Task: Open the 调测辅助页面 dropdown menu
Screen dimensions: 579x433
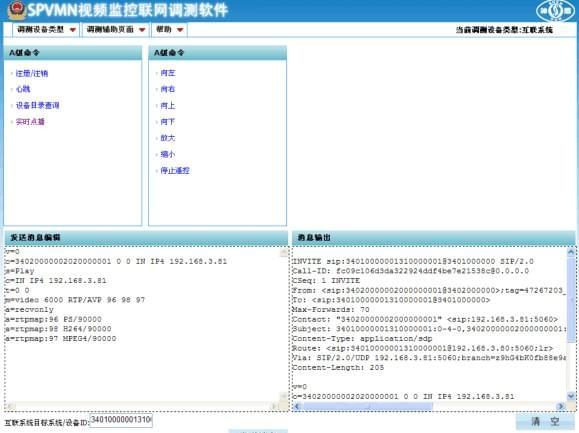Action: coord(115,30)
